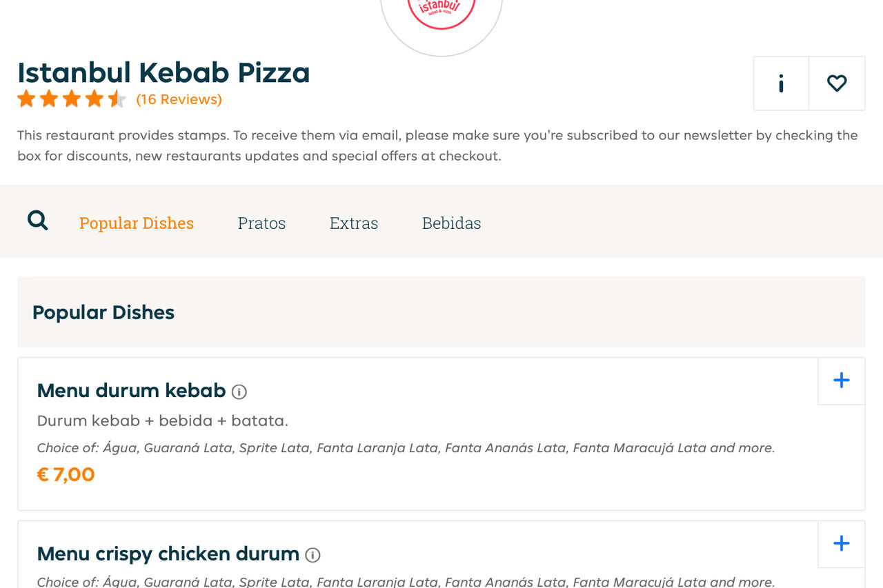This screenshot has height=588, width=883.
Task: Click the Menu durum kebab title
Action: point(131,391)
